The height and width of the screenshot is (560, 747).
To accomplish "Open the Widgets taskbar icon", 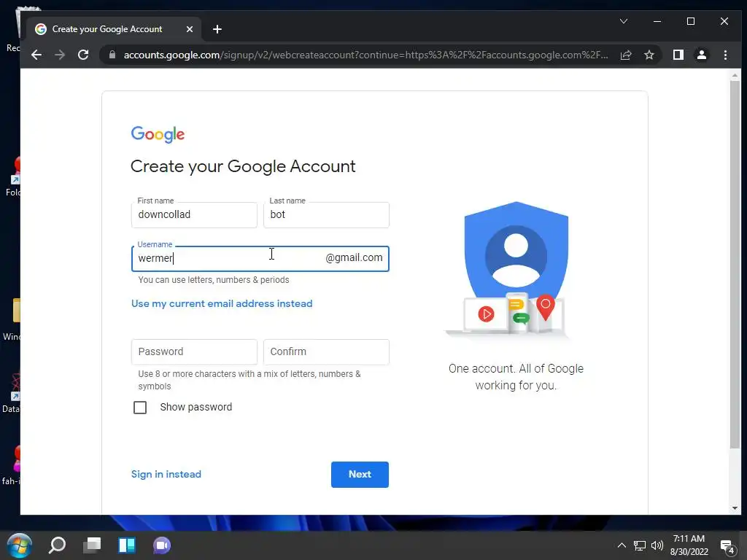I will point(127,545).
